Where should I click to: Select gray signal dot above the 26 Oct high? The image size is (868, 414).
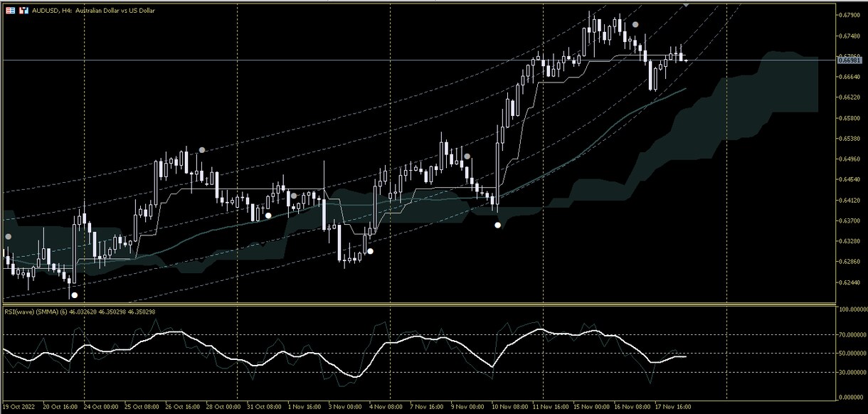point(202,150)
